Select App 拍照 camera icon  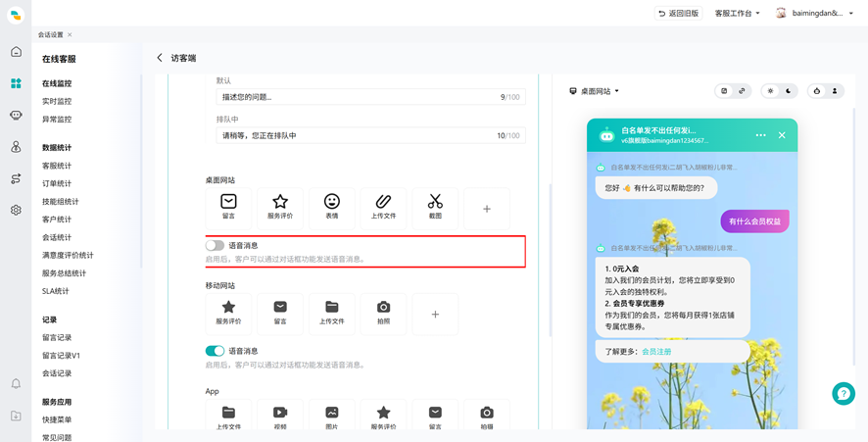point(487,415)
